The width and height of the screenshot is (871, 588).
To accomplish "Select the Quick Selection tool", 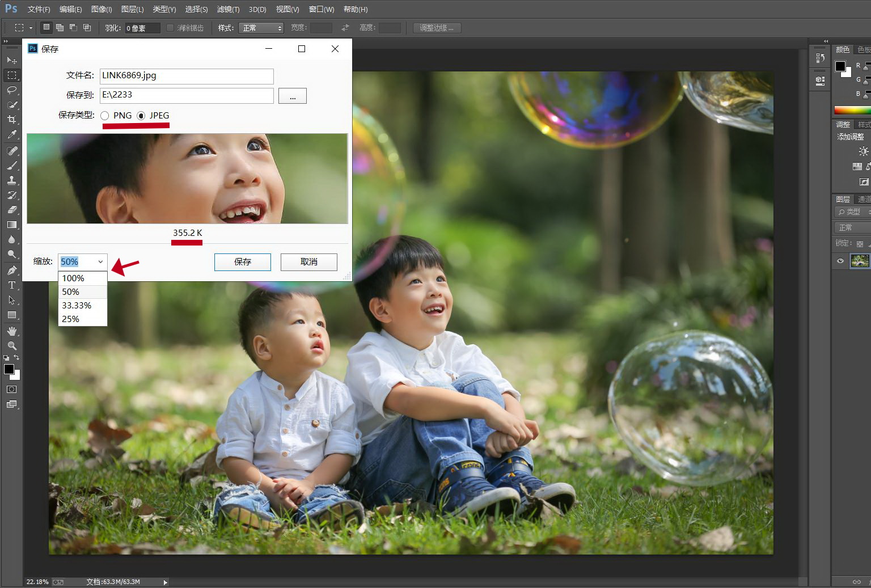I will pos(12,105).
